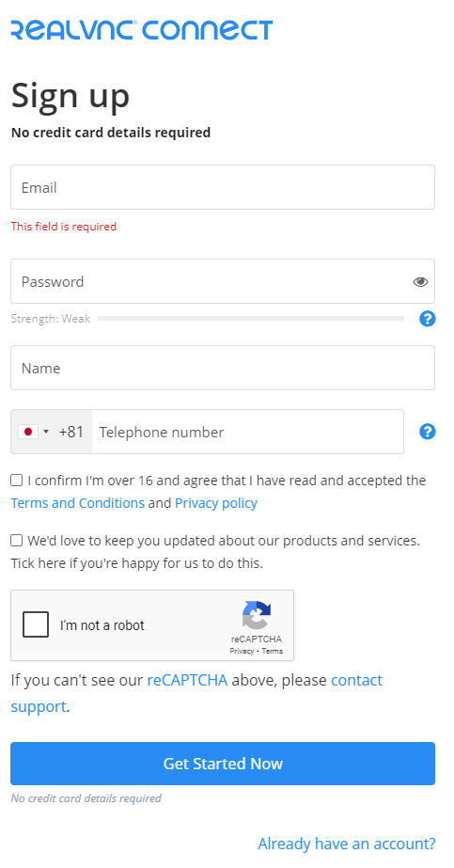
Task: Focus the Email input field
Action: coord(223,187)
